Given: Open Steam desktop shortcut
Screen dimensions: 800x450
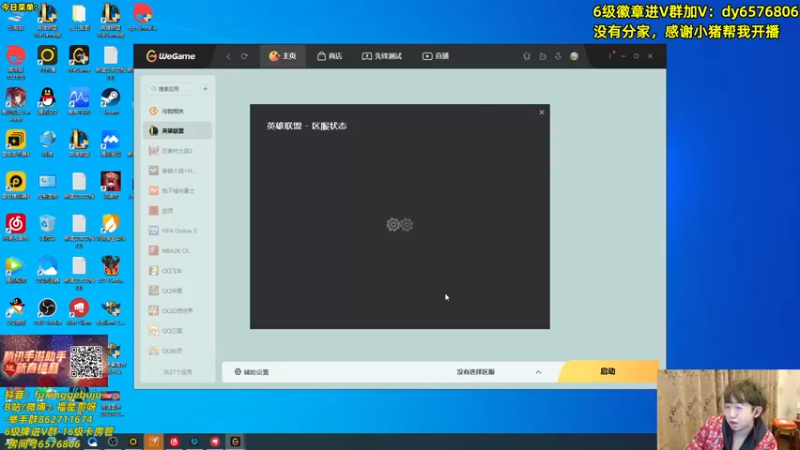Looking at the screenshot, I should pos(111,101).
